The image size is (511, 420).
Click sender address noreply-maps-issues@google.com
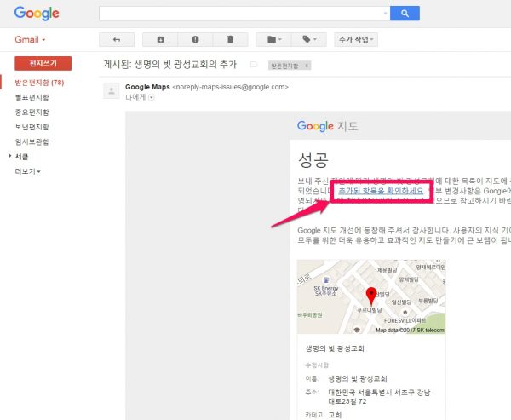point(230,87)
